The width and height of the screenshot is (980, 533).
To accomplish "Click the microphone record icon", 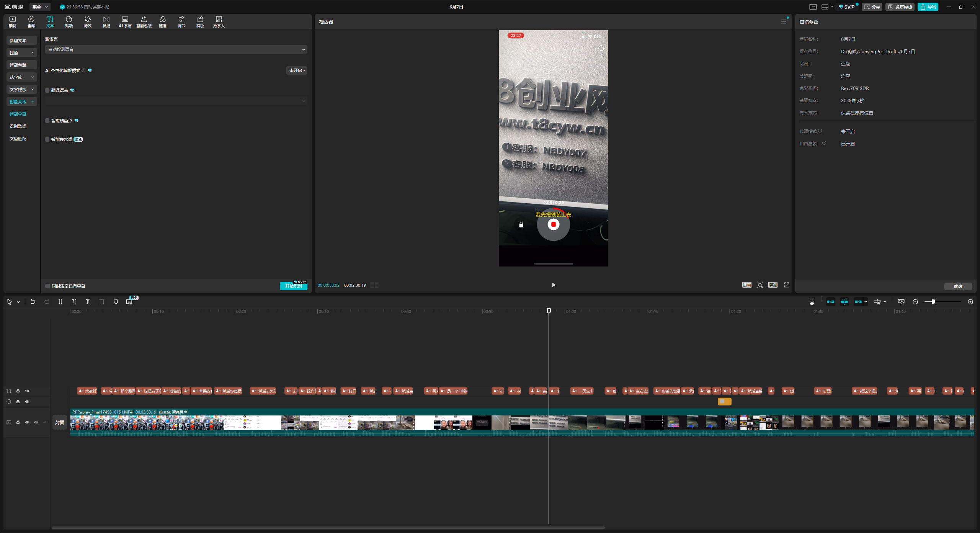I will point(812,302).
